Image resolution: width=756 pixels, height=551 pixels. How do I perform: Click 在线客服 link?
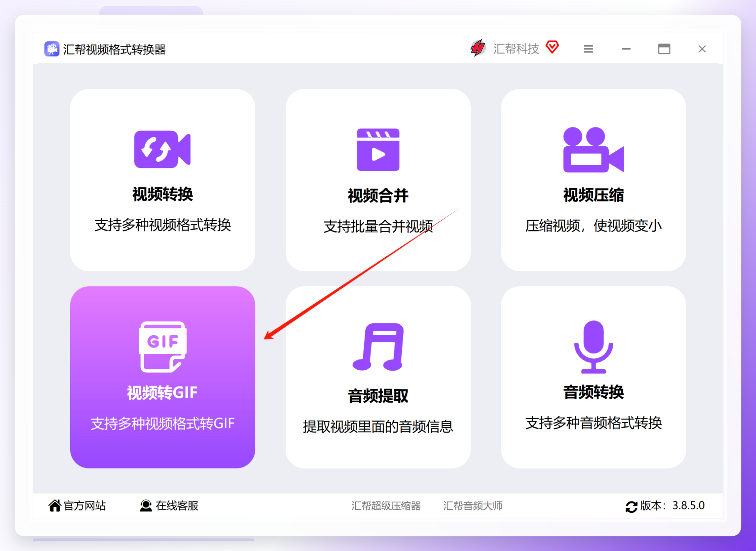tap(177, 505)
